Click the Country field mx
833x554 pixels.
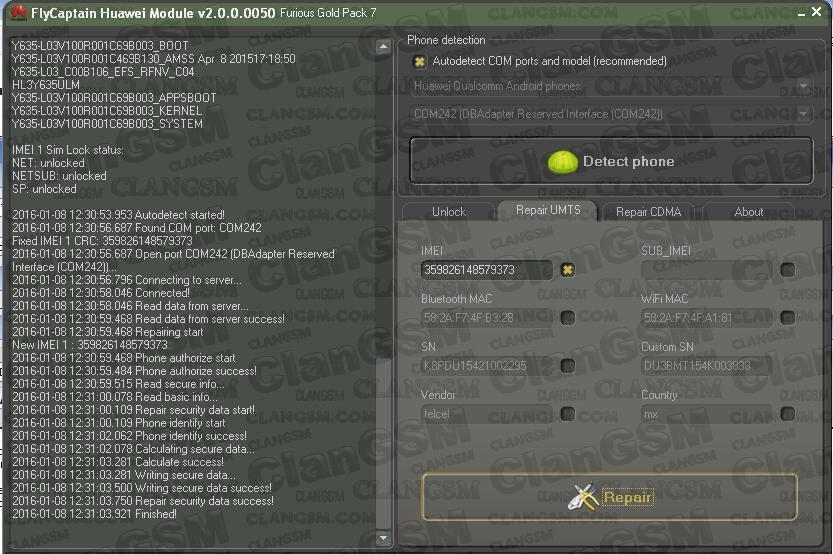coord(707,413)
